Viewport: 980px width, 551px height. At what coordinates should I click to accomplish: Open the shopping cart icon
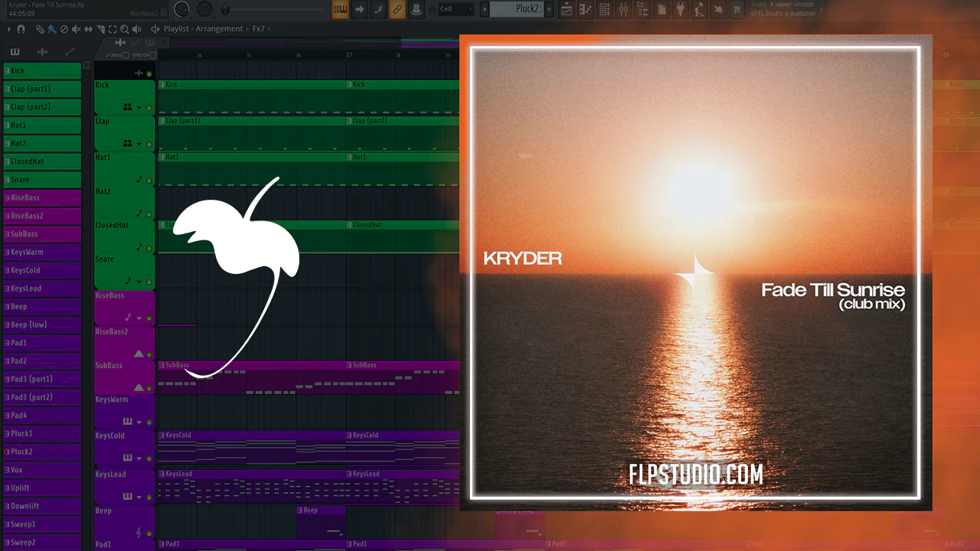(737, 9)
